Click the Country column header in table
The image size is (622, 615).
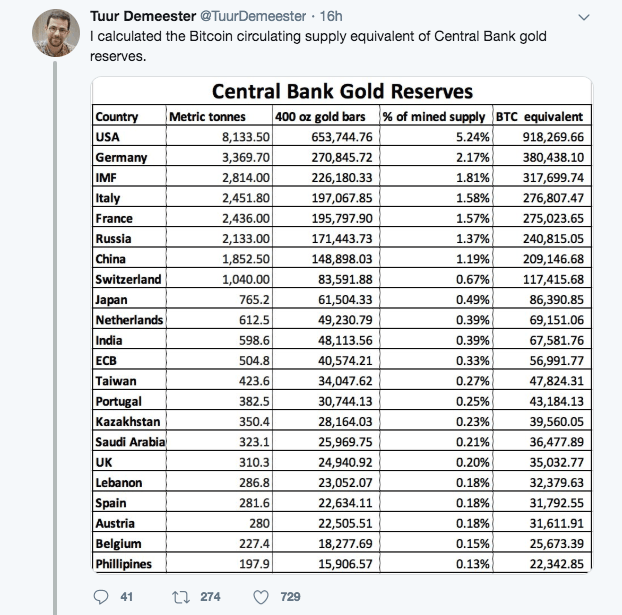click(x=116, y=117)
